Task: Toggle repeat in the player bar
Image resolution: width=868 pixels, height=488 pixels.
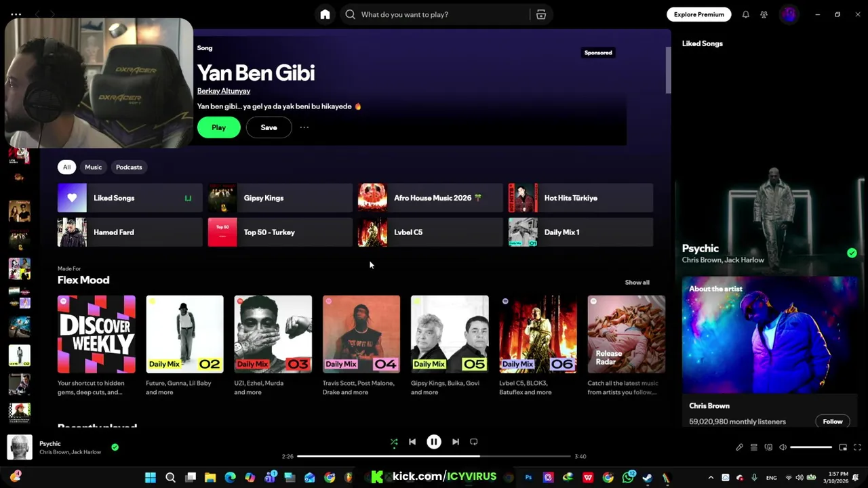Action: pyautogui.click(x=474, y=442)
